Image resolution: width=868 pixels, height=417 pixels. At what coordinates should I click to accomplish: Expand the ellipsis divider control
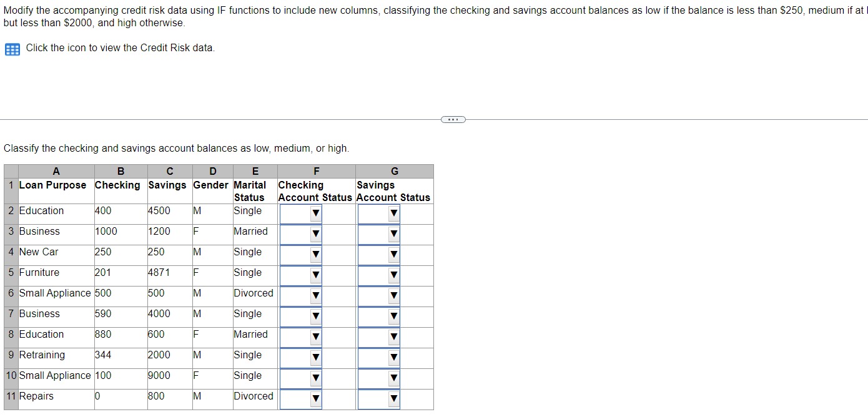point(453,119)
